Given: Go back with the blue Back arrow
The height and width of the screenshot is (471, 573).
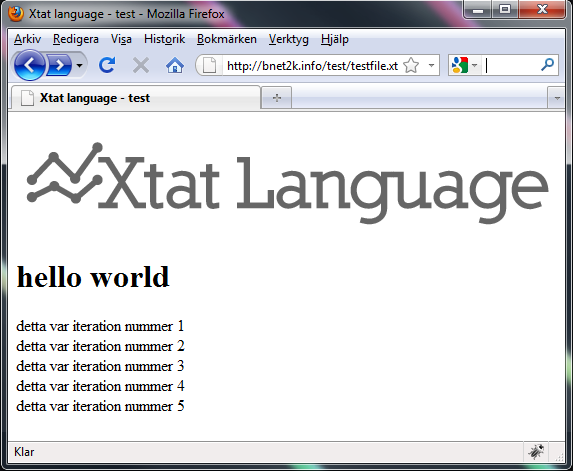Looking at the screenshot, I should (x=30, y=65).
